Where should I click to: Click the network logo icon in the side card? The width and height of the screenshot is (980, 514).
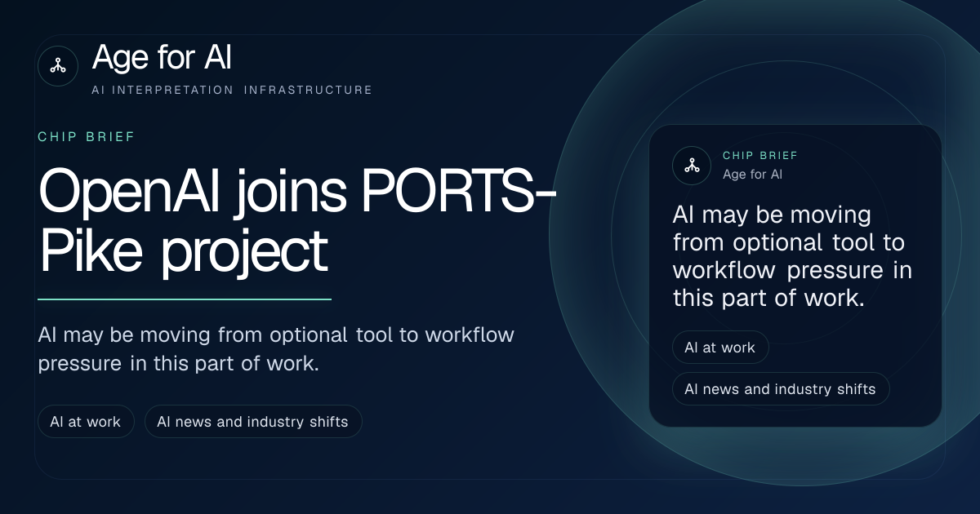[692, 165]
